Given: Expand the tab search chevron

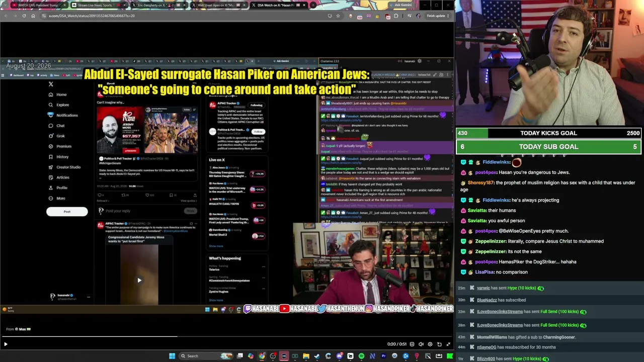Looking at the screenshot, I should tap(5, 5).
